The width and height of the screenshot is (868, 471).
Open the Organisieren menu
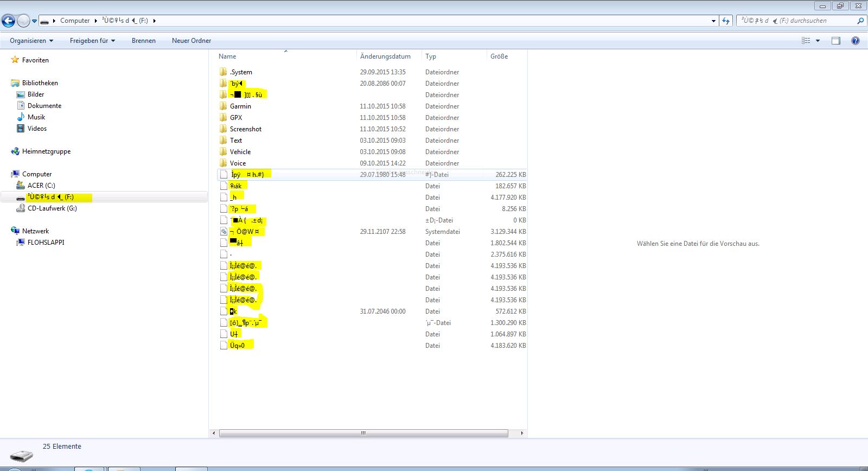tap(31, 41)
